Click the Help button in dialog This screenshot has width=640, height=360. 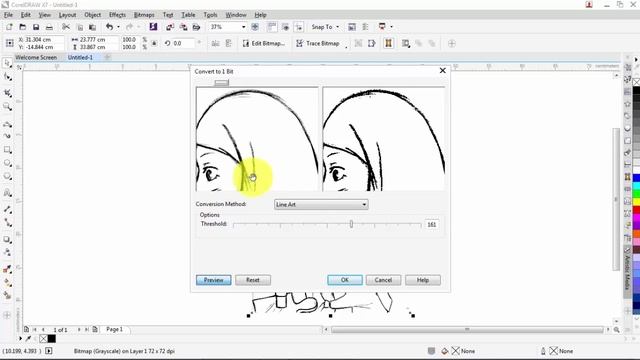(422, 280)
